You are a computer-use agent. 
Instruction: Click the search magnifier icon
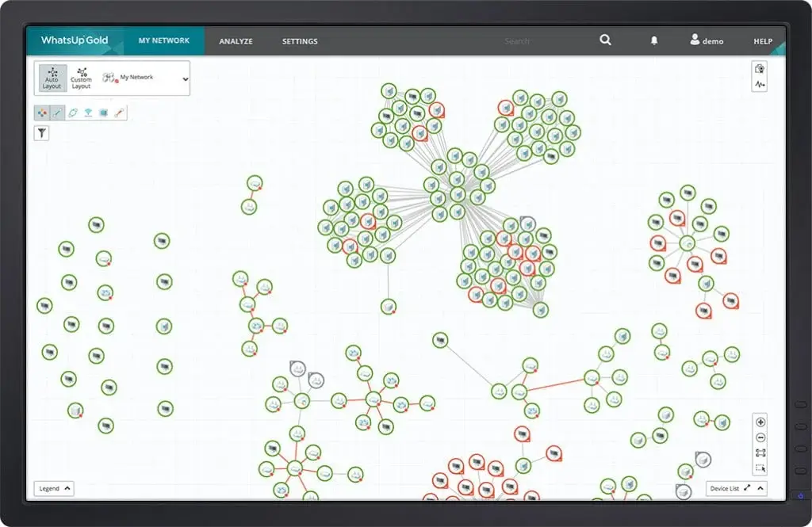click(605, 40)
